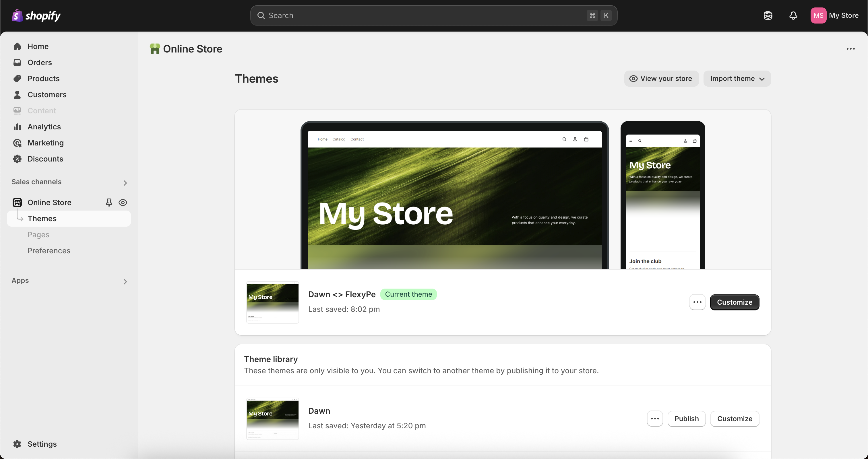Click the Analytics bar chart icon
Viewport: 868px width, 459px height.
pos(17,127)
